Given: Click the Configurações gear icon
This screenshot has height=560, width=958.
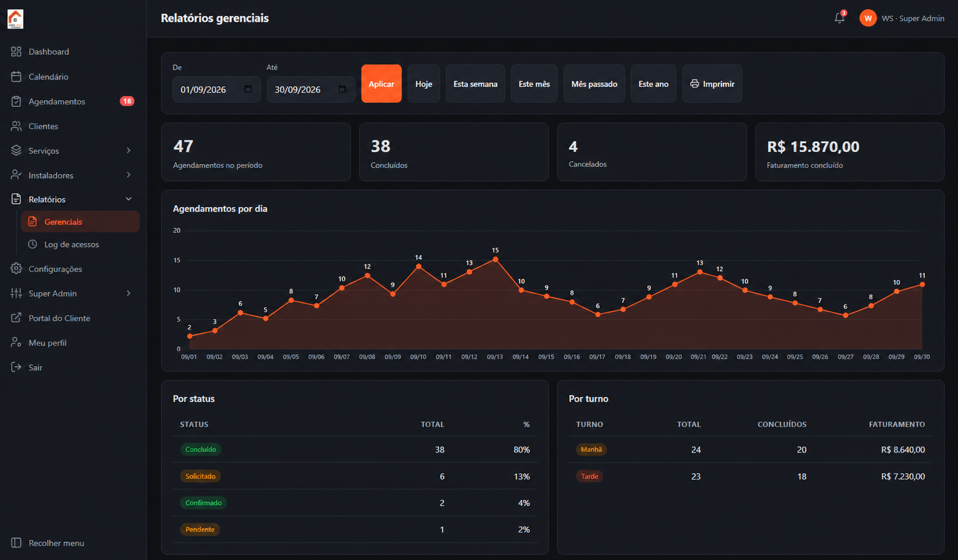Looking at the screenshot, I should (16, 269).
